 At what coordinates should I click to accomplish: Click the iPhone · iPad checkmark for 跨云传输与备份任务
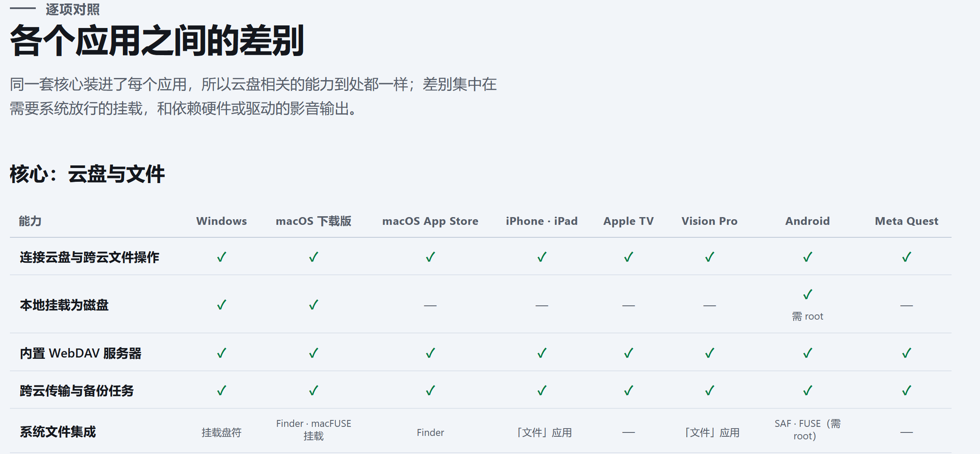pos(542,391)
